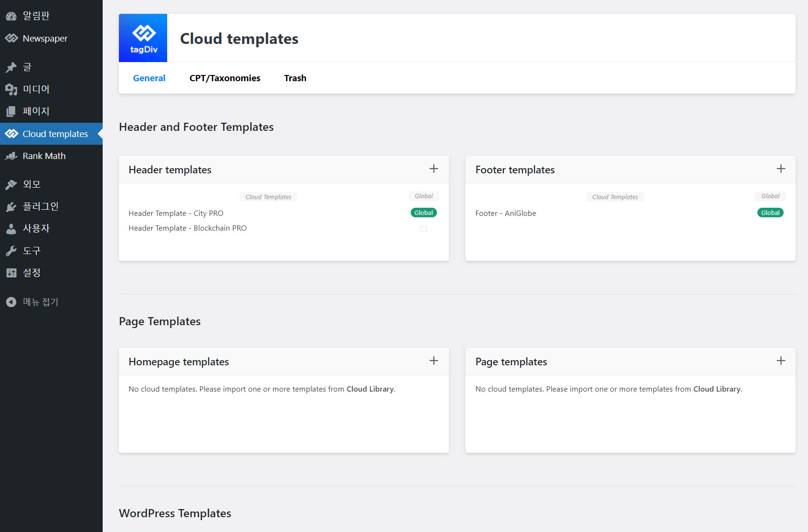Open the 플러그인 menu label

coord(41,206)
